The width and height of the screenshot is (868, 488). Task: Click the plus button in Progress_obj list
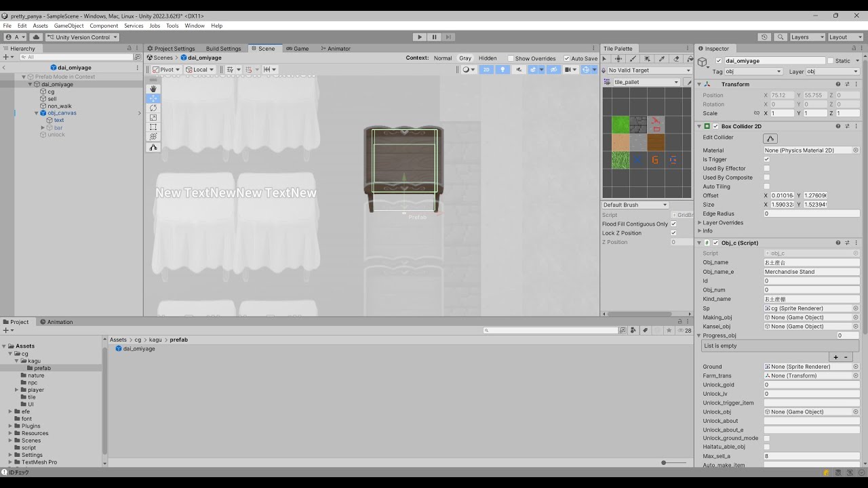click(x=835, y=357)
